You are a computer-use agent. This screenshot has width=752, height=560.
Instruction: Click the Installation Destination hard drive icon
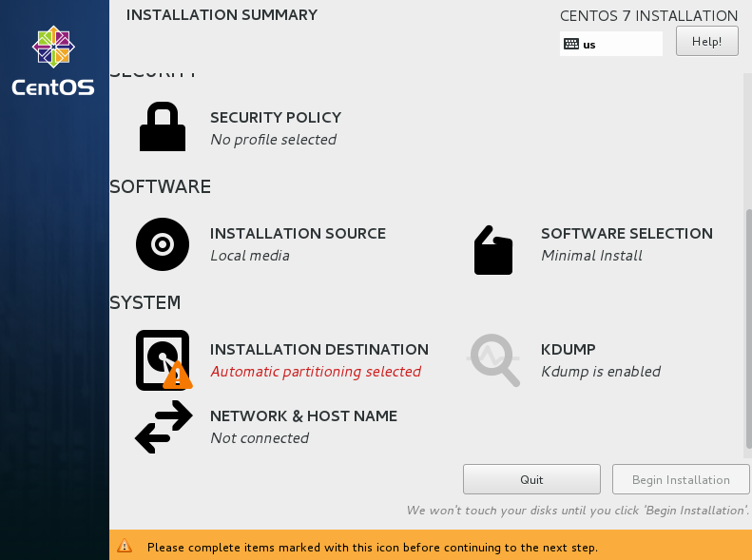(x=164, y=360)
